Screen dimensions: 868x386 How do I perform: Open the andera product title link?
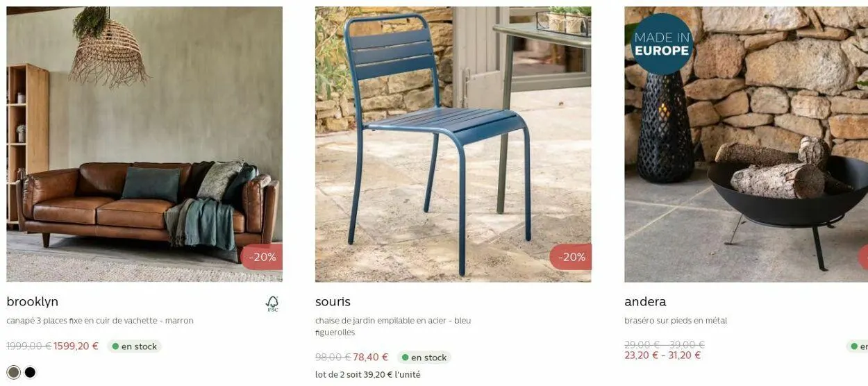click(645, 302)
